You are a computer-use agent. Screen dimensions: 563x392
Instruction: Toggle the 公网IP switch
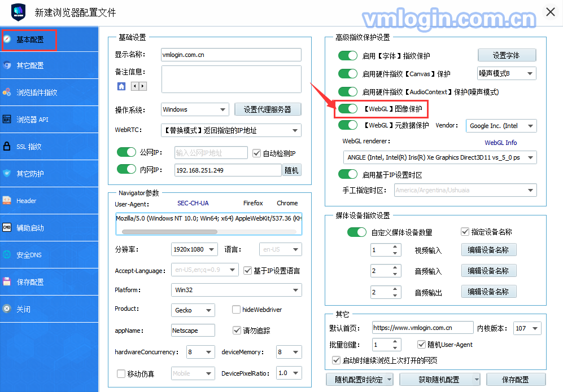pos(126,152)
